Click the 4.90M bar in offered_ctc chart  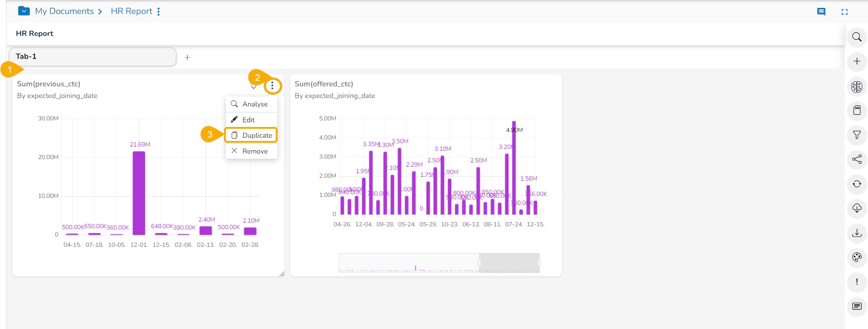[514, 168]
